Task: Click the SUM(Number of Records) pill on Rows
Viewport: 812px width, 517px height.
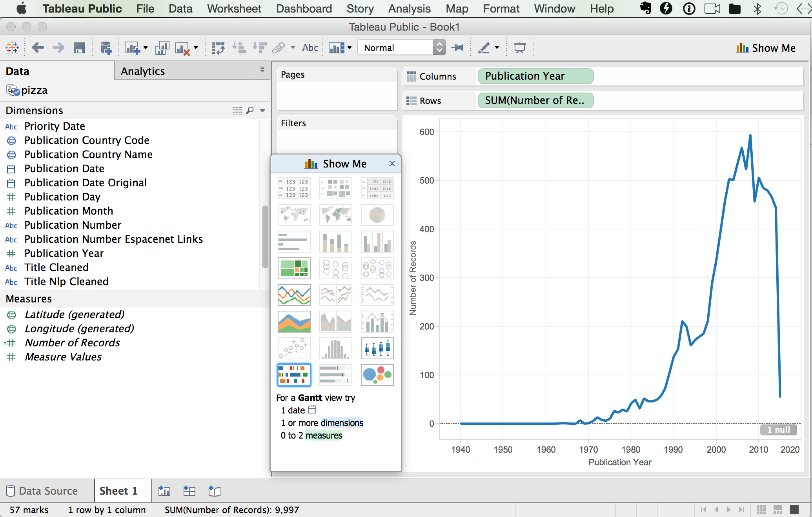Action: (x=535, y=100)
